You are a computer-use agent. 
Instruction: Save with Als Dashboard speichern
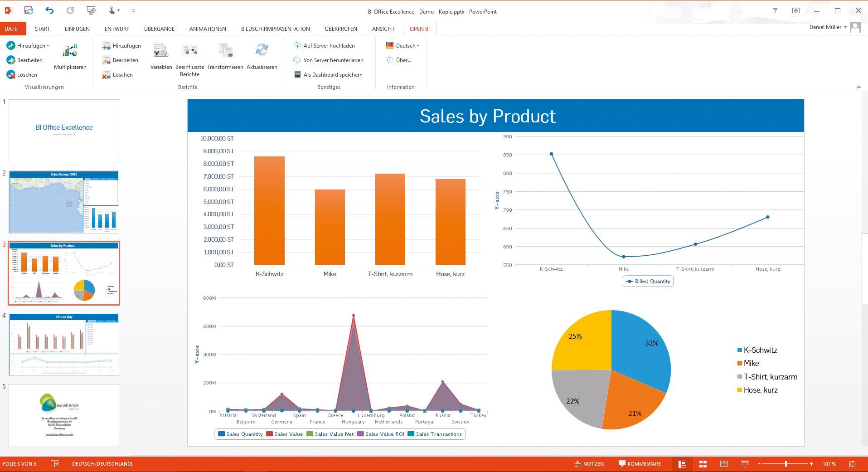pyautogui.click(x=328, y=75)
